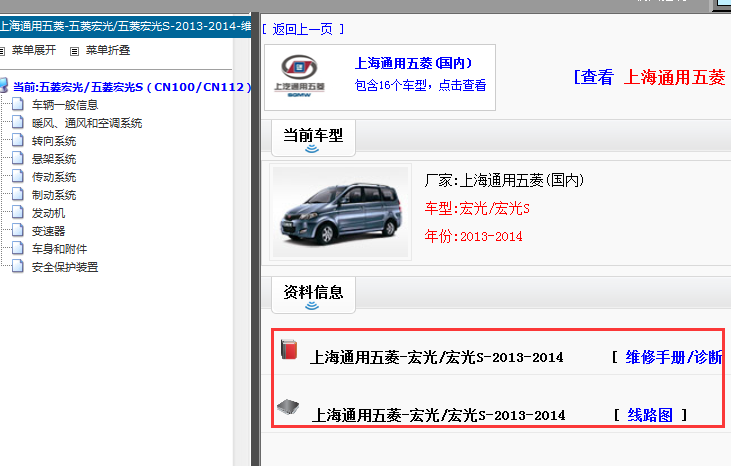
Task: Click the 查看 上海通用五菱 link
Action: pos(649,77)
